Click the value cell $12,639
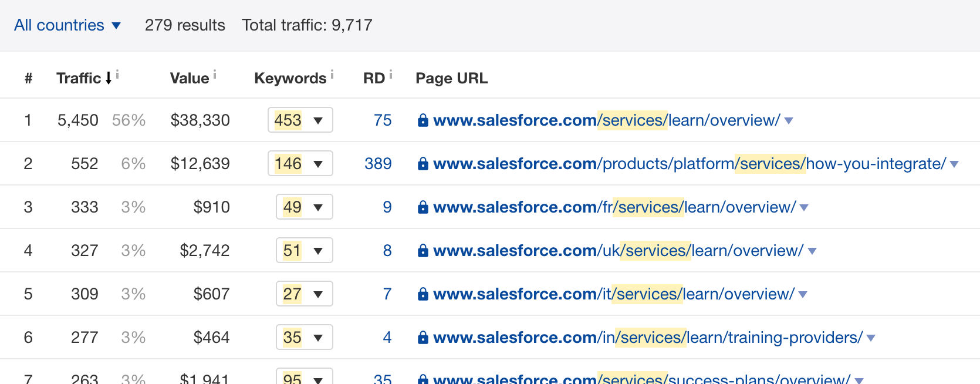The height and width of the screenshot is (384, 980). pos(200,164)
